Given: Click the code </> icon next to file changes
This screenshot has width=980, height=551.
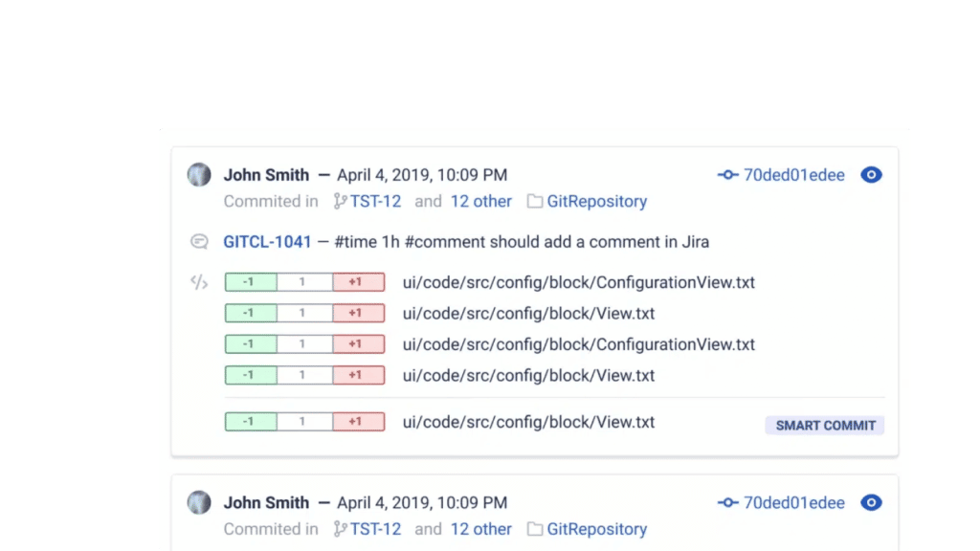Looking at the screenshot, I should [x=199, y=280].
